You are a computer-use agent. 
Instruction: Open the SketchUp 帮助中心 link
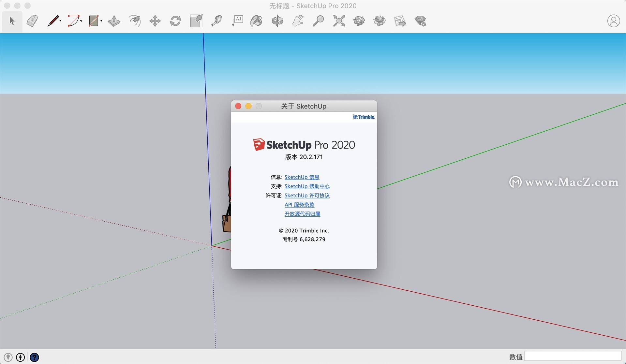[307, 186]
